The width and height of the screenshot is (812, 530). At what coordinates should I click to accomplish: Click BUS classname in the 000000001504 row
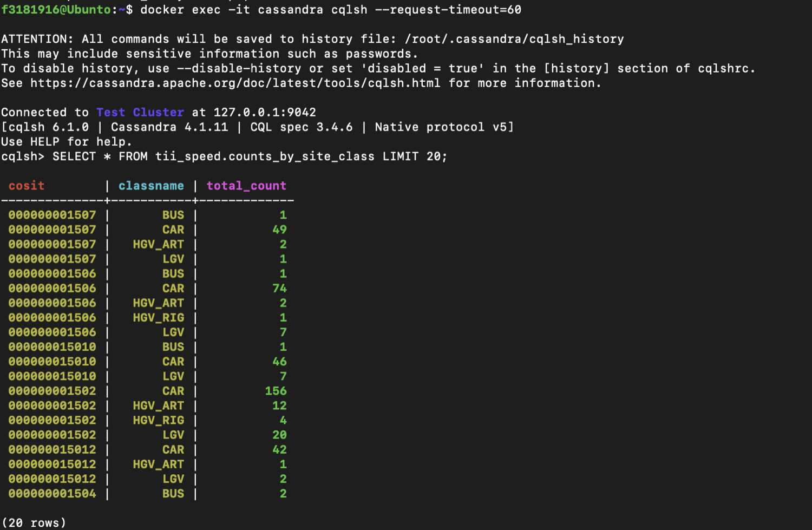click(x=173, y=493)
